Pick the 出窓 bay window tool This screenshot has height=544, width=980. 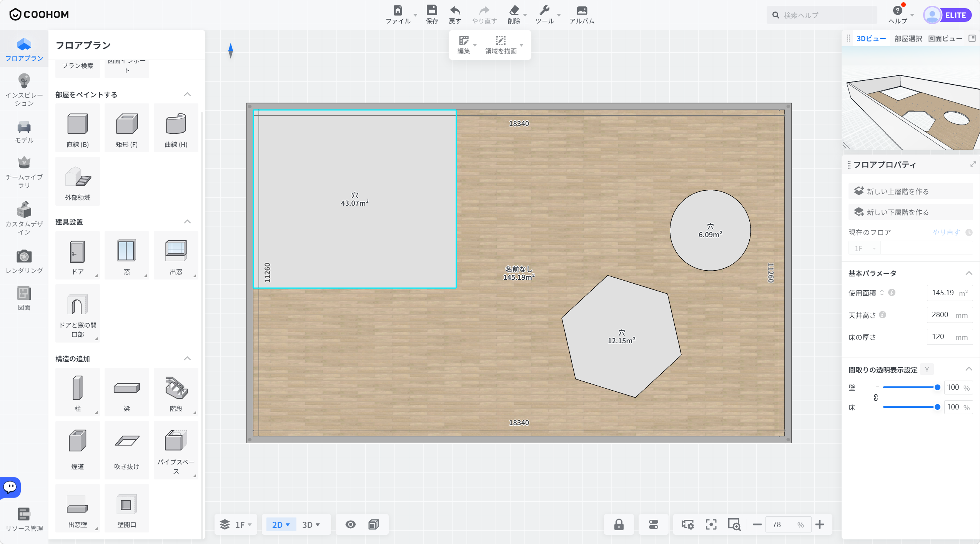tap(176, 255)
